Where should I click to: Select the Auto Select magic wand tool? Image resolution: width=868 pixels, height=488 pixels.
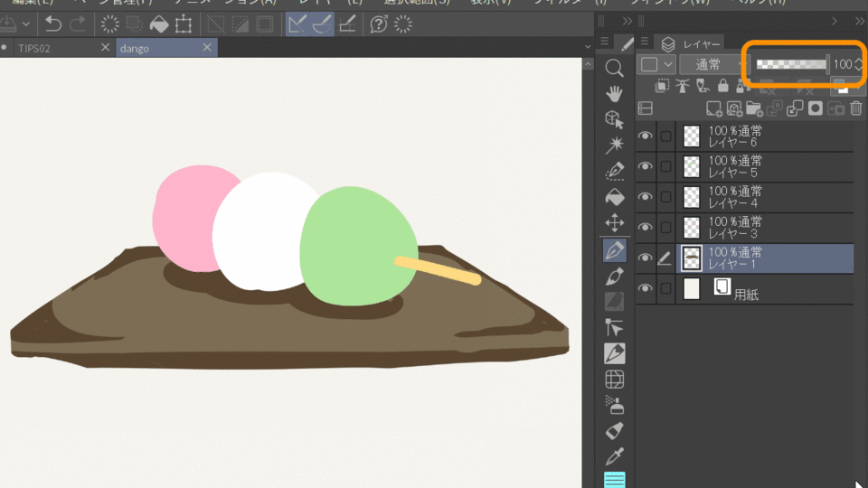615,145
